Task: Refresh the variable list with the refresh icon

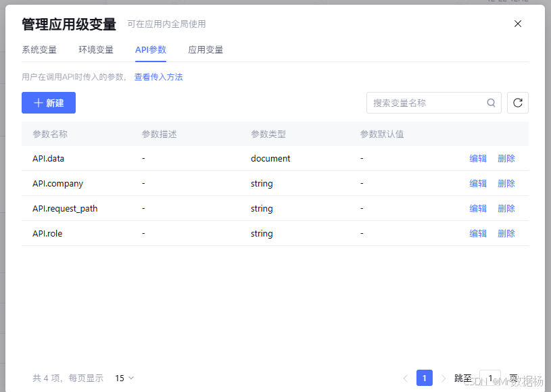Action: point(517,102)
